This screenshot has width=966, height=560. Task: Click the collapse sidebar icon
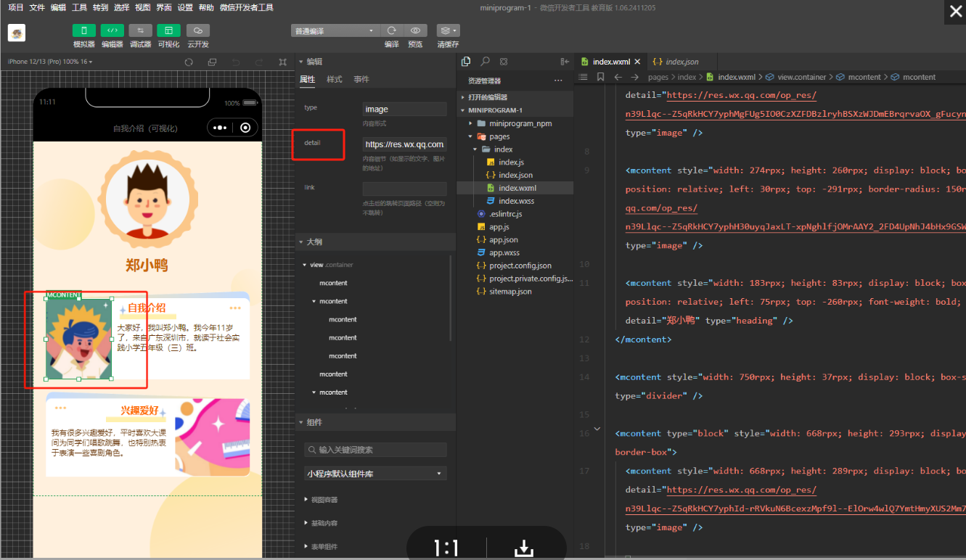[565, 62]
